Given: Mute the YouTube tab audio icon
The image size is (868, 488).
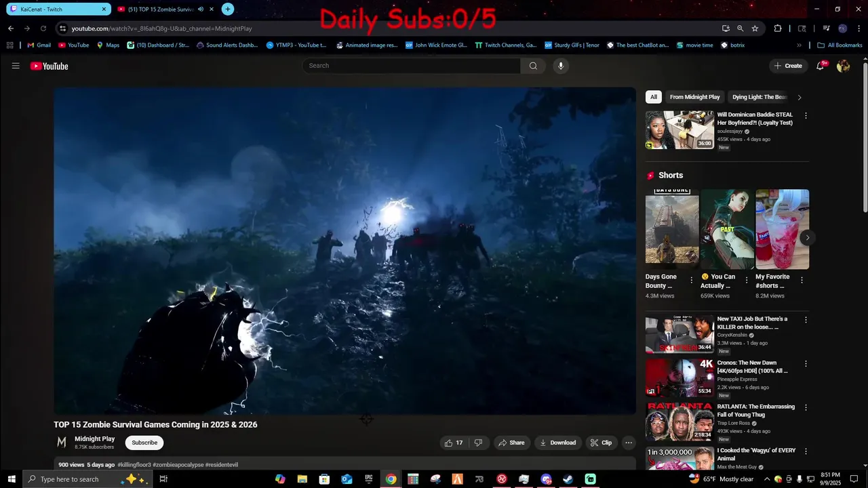Looking at the screenshot, I should (x=201, y=9).
